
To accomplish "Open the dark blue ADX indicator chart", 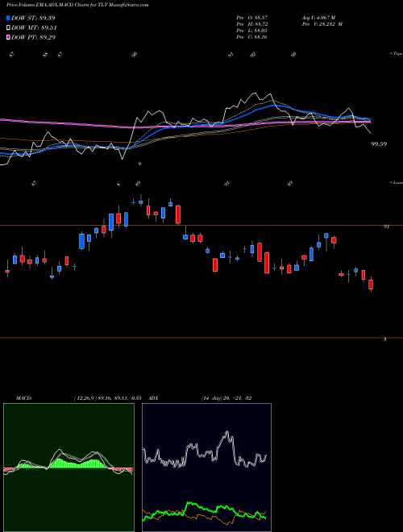I will [206, 468].
